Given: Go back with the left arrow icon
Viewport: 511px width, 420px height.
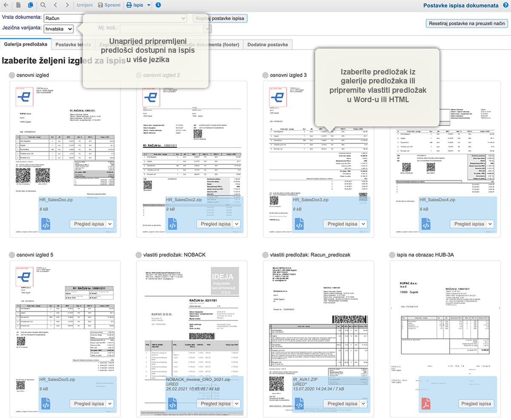Looking at the screenshot, I should click(x=6, y=6).
